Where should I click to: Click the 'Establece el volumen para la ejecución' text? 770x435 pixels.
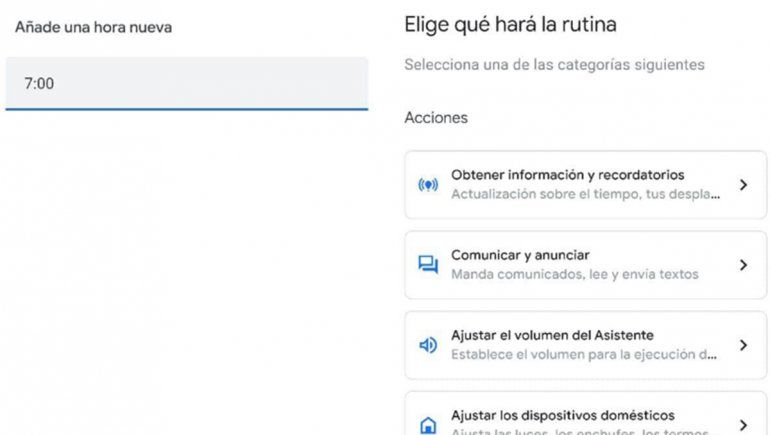coord(585,354)
